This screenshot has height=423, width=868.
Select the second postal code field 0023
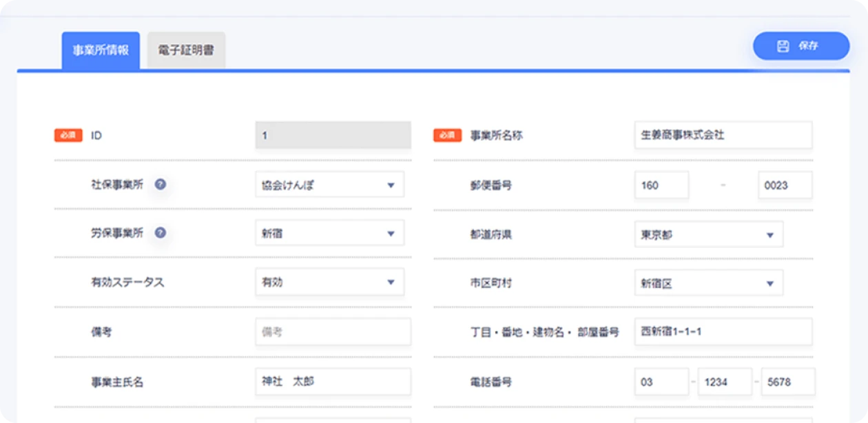tap(785, 185)
